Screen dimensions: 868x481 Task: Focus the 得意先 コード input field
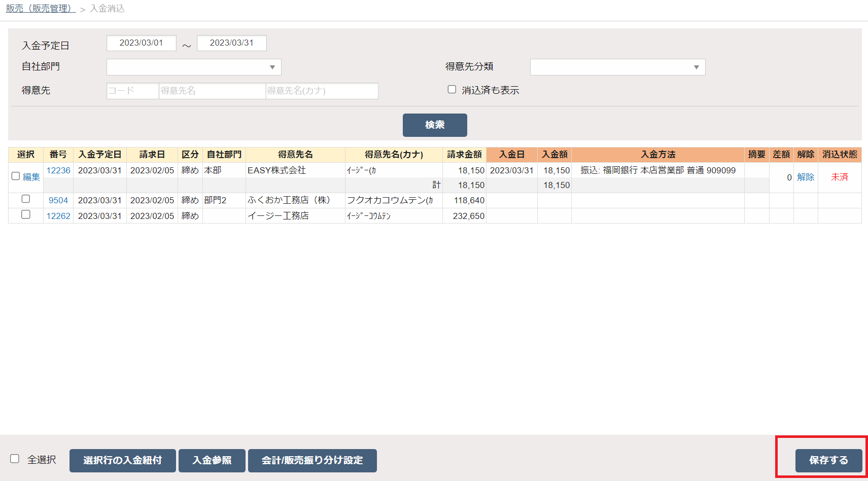(x=132, y=91)
